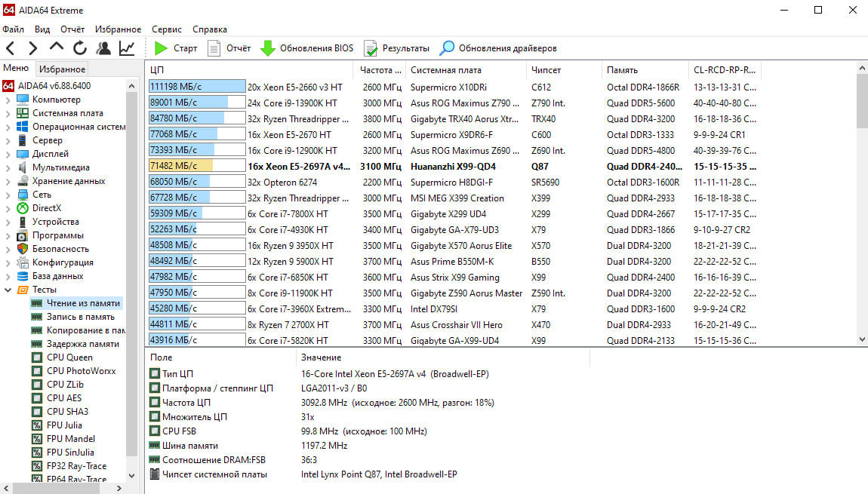The image size is (868, 494).
Task: Select the 32x Opteron 6274 row
Action: tap(454, 182)
